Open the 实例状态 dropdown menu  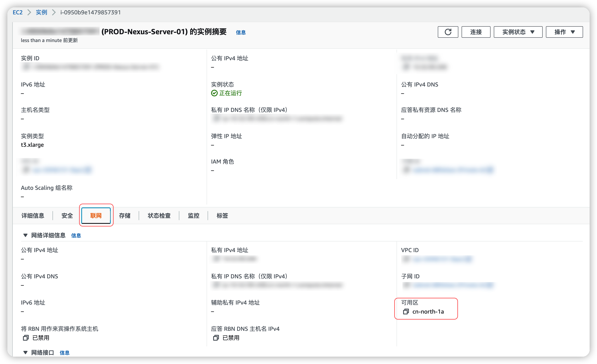pos(518,32)
